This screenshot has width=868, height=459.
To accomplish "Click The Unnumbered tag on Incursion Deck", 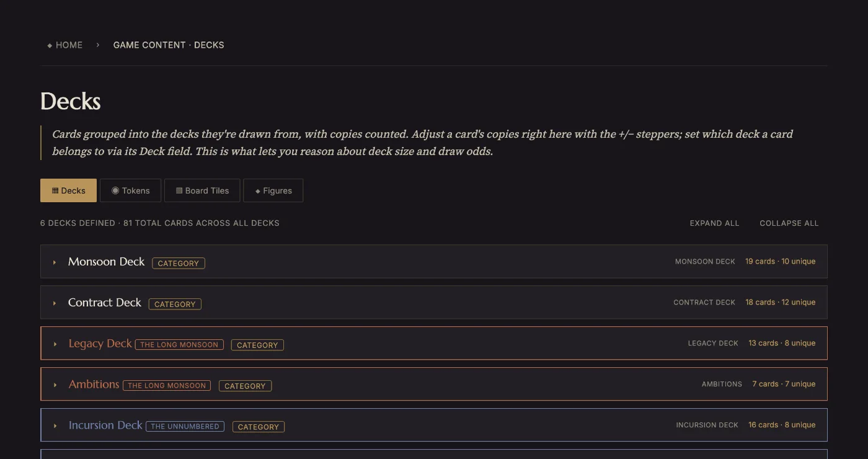I will click(x=185, y=427).
